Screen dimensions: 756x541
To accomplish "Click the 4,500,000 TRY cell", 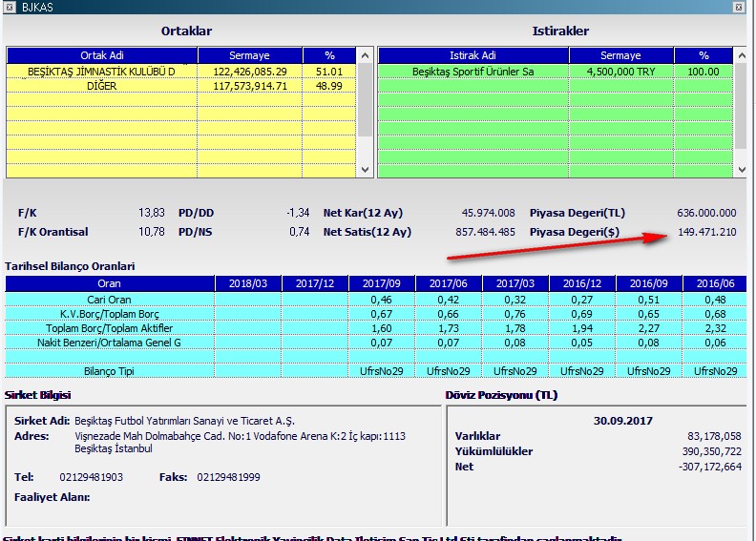I will point(620,72).
